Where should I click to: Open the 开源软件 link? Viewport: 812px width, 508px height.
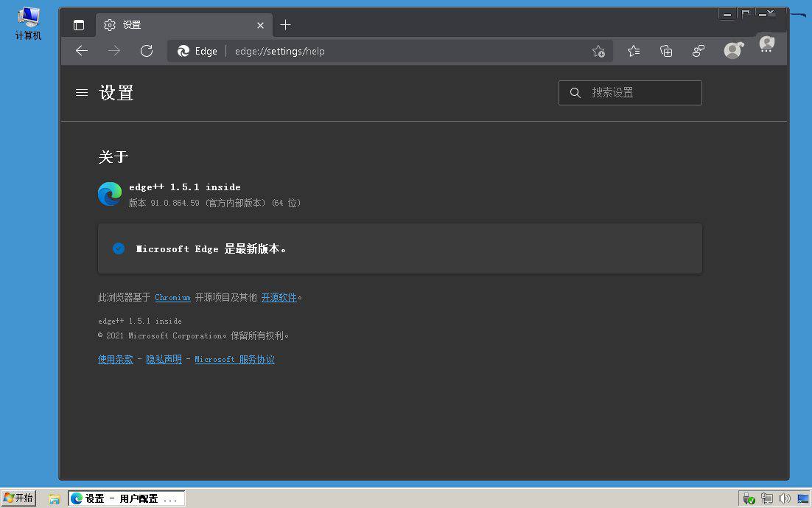[x=279, y=297]
